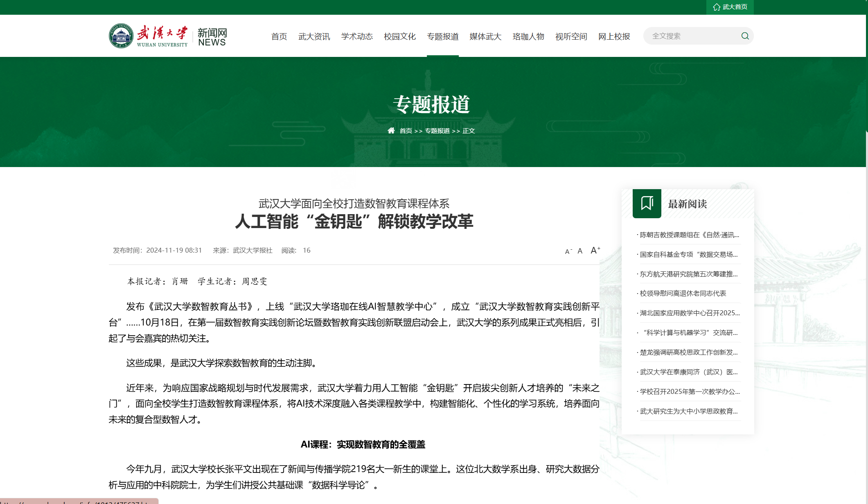Screen dimensions: 868x504
Task: Open article 湖北国家应用数学中心召开2025...
Action: [x=689, y=313]
